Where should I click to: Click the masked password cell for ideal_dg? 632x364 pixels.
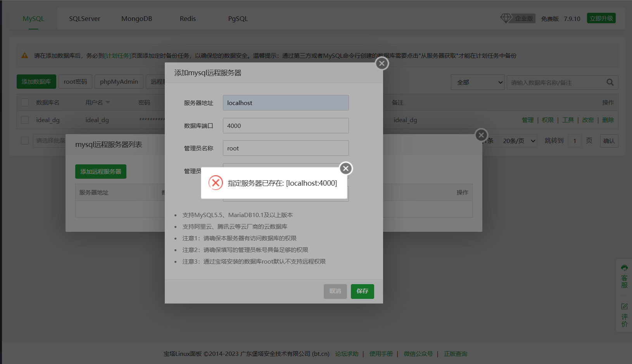coord(152,120)
